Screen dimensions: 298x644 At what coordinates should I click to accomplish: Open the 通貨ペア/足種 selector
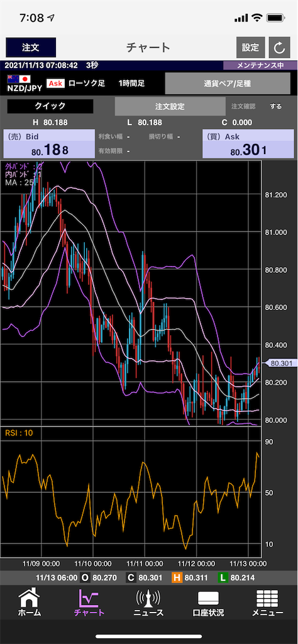coord(228,84)
